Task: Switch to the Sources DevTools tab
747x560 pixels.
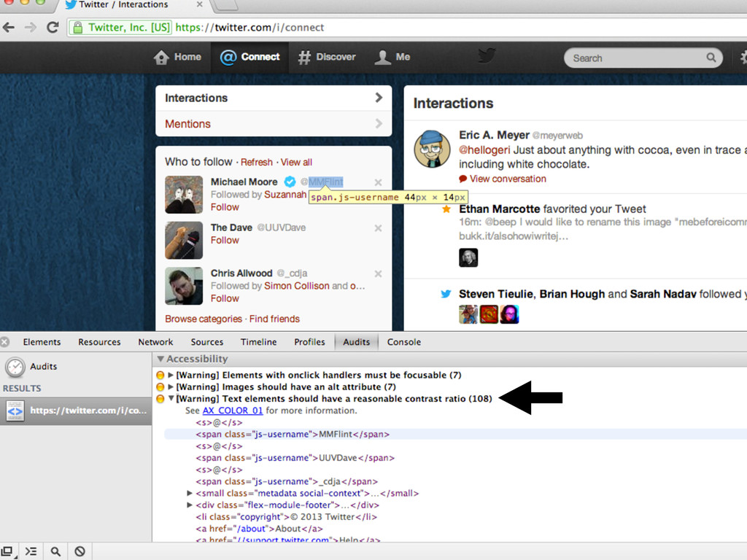Action: tap(207, 342)
